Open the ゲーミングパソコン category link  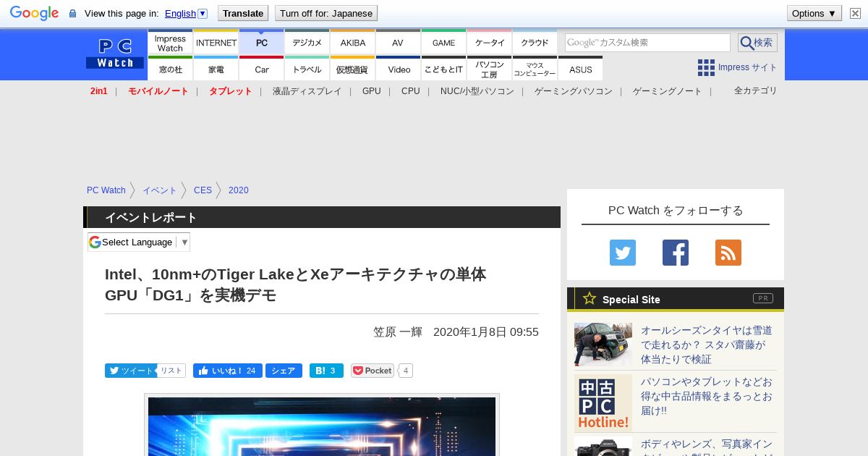point(573,91)
